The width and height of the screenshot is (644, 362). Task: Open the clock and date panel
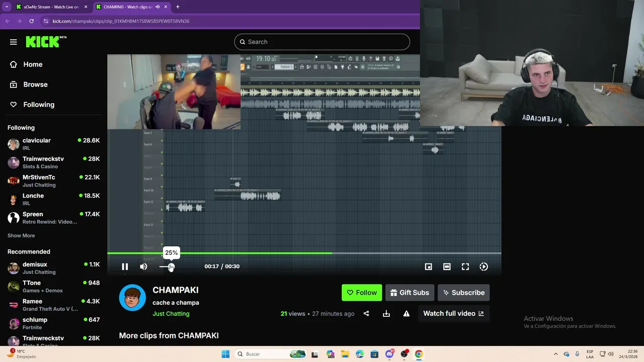click(629, 354)
